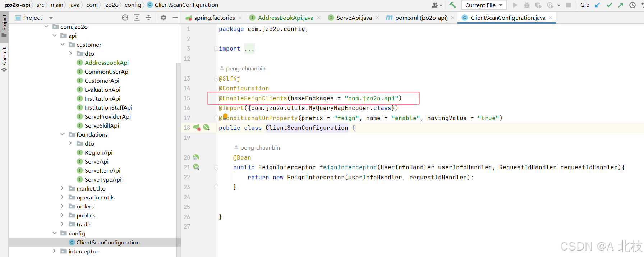Select CommonUserApi in the project tree

[107, 72]
